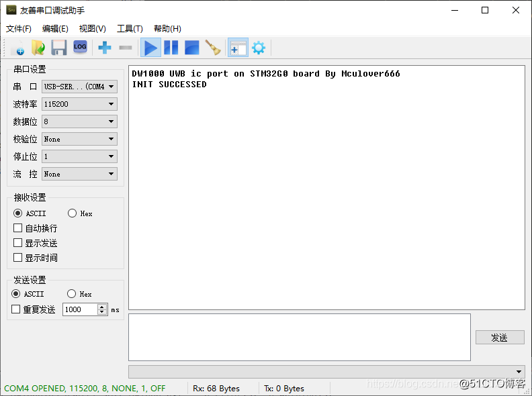Click the app icon in title bar
The height and width of the screenshot is (396, 532).
click(x=11, y=10)
